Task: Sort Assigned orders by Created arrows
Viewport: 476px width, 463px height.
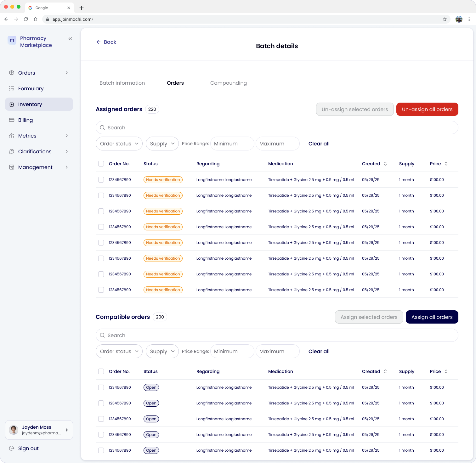Action: [385, 164]
